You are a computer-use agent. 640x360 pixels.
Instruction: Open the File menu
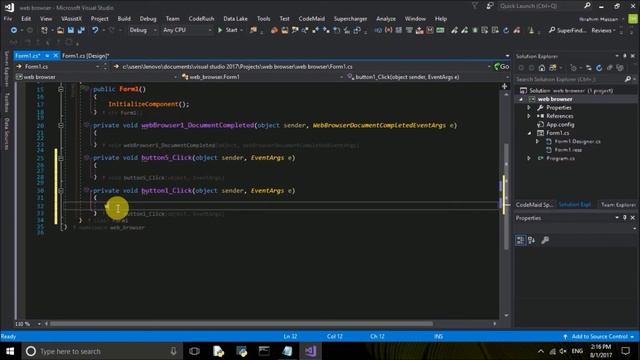coord(8,19)
